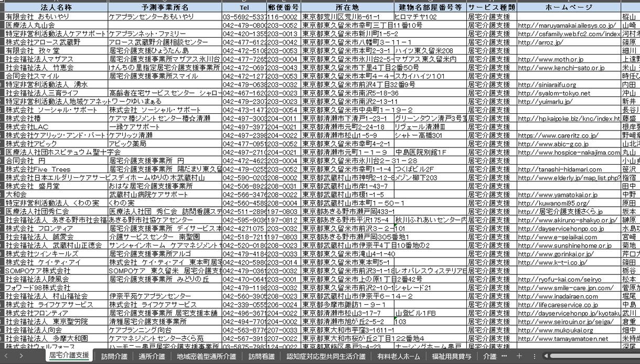
Task: Add a new sheet with plus button
Action: [x=519, y=356]
